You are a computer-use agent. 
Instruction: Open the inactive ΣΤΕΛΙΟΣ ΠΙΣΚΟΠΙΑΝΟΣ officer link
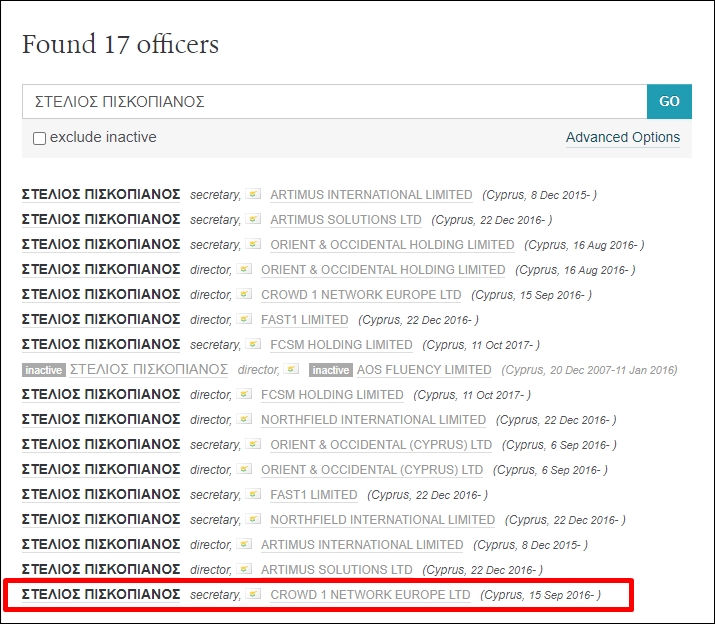pos(149,370)
